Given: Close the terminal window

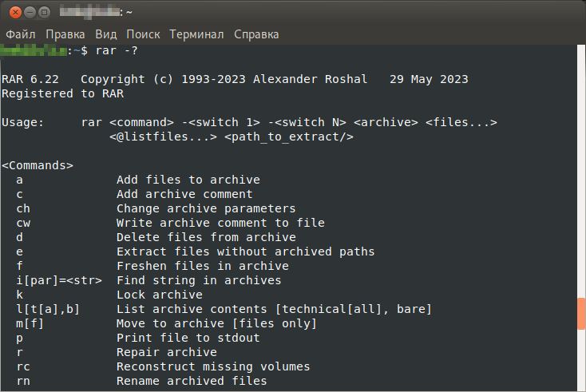Looking at the screenshot, I should coord(15,12).
